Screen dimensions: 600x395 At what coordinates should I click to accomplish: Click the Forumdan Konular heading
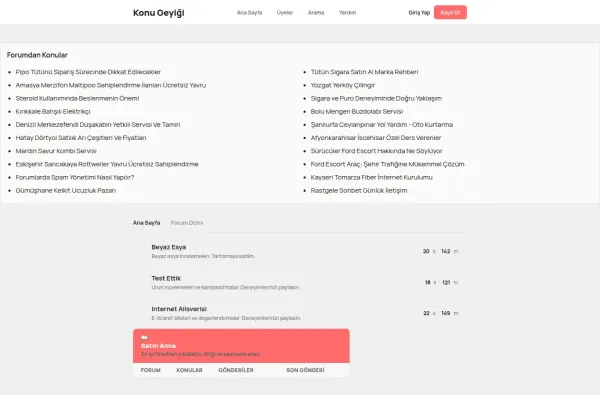coord(37,55)
